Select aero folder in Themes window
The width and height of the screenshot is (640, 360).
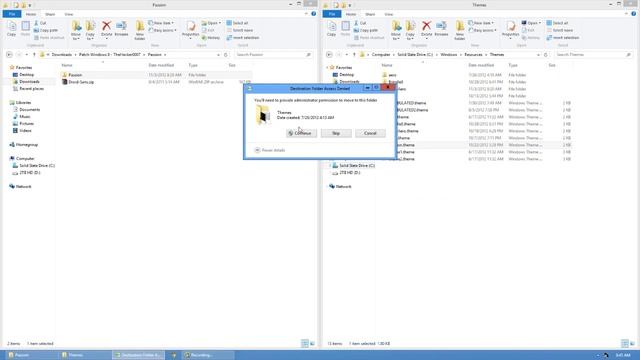pos(392,75)
